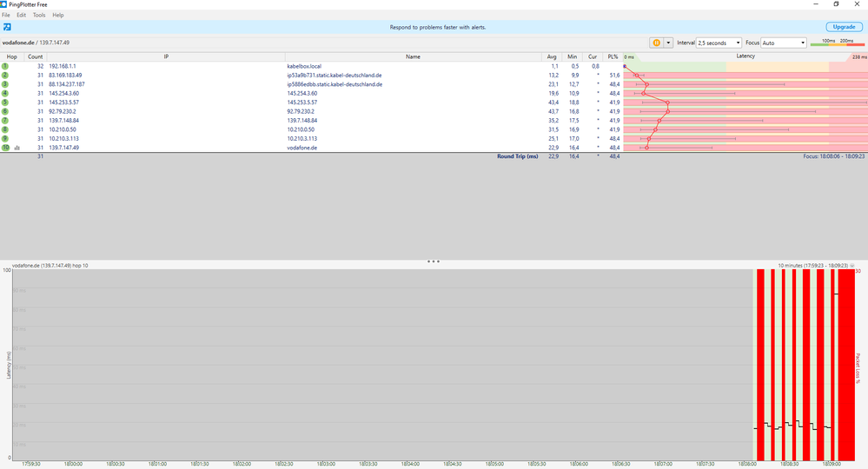Click the Hop column header
The width and height of the screenshot is (868, 469).
click(x=11, y=56)
